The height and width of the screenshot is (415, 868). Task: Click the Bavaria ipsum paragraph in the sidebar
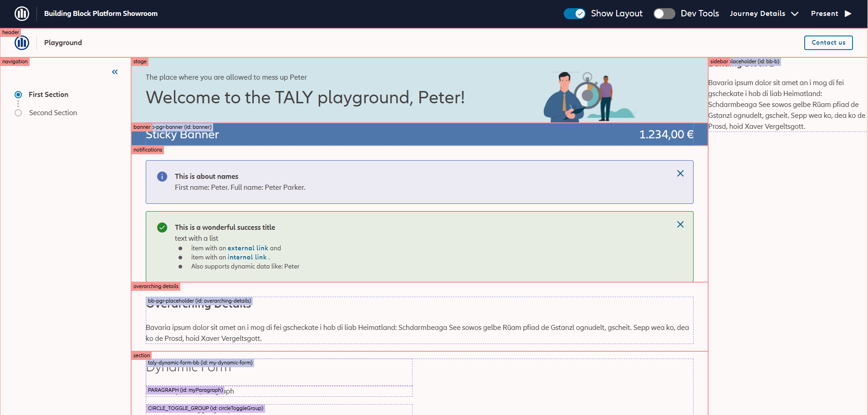click(x=787, y=105)
